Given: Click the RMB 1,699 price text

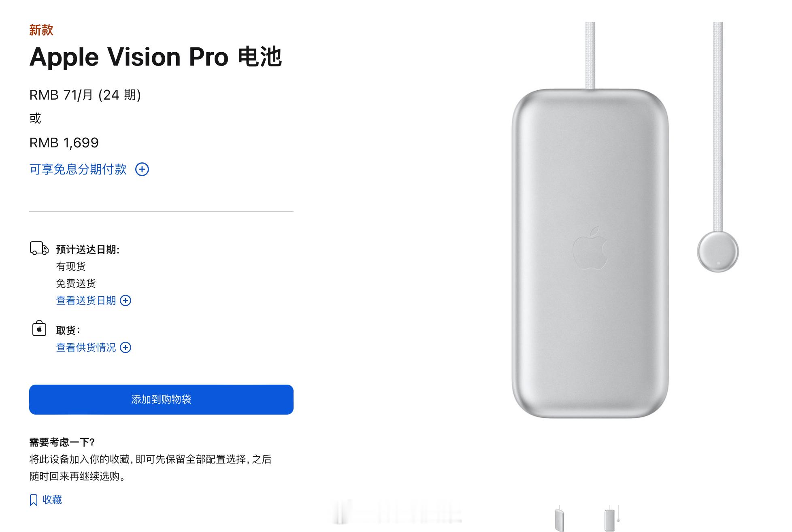Looking at the screenshot, I should [64, 143].
